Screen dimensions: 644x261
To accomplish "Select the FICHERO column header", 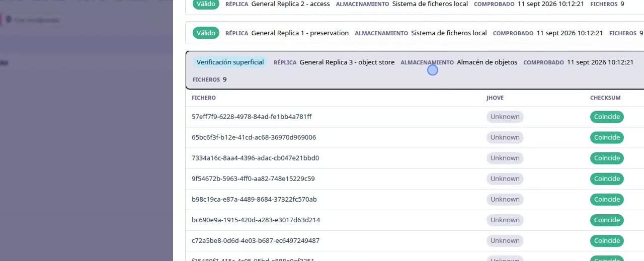I will pos(204,98).
